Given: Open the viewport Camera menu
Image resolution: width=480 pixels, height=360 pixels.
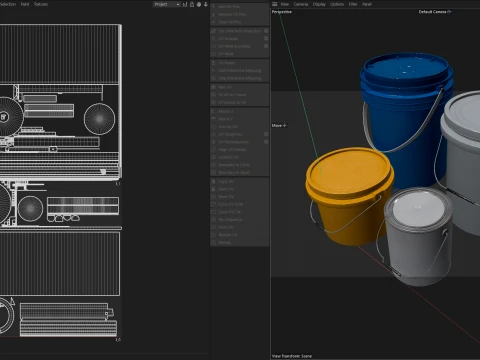Looking at the screenshot, I should pyautogui.click(x=301, y=4).
